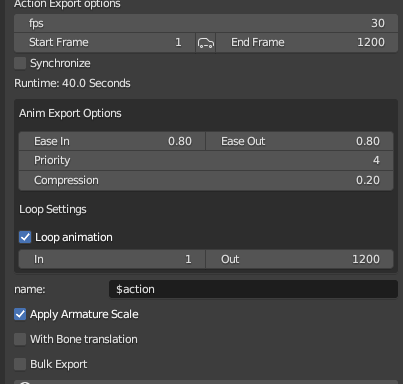Enable the Synchronize checkbox
The image size is (403, 384).
20,63
